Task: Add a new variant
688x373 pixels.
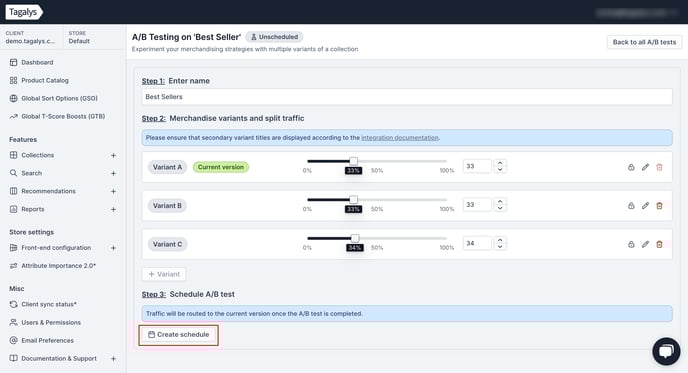Action: tap(164, 274)
